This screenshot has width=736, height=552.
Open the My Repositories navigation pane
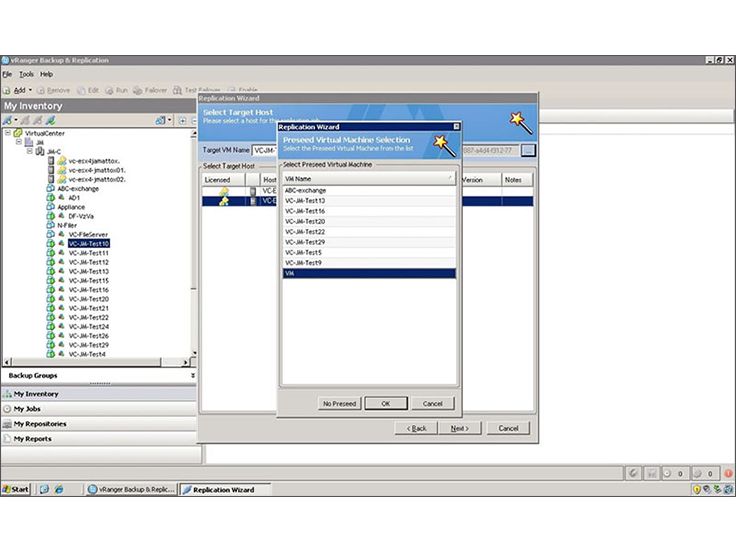point(99,424)
